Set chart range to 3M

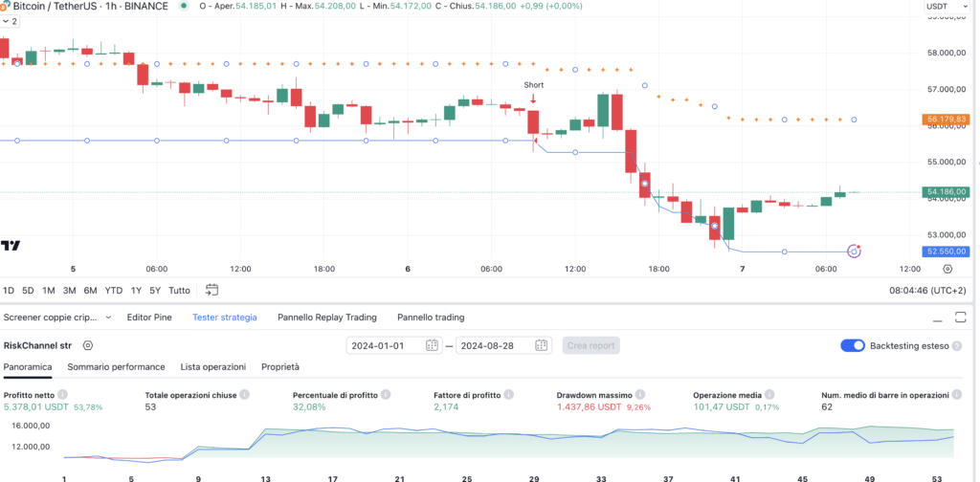click(69, 291)
